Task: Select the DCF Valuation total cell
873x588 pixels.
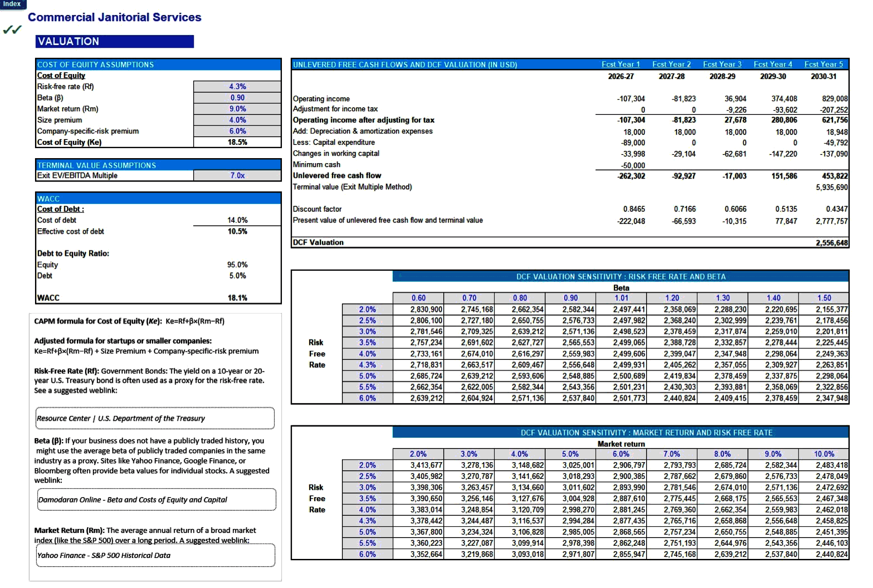Action: pos(832,242)
